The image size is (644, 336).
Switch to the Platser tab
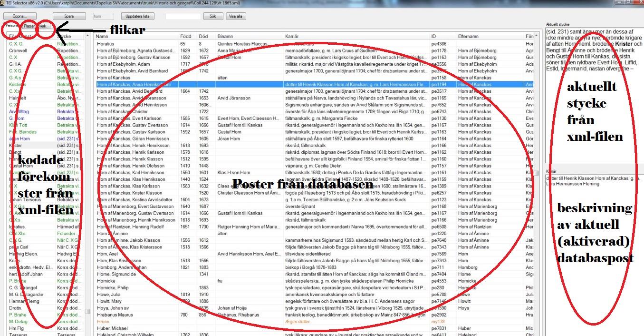coord(29,27)
